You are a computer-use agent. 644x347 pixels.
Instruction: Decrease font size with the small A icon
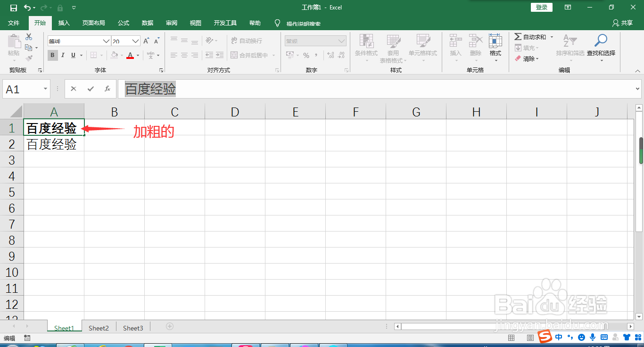(x=157, y=41)
